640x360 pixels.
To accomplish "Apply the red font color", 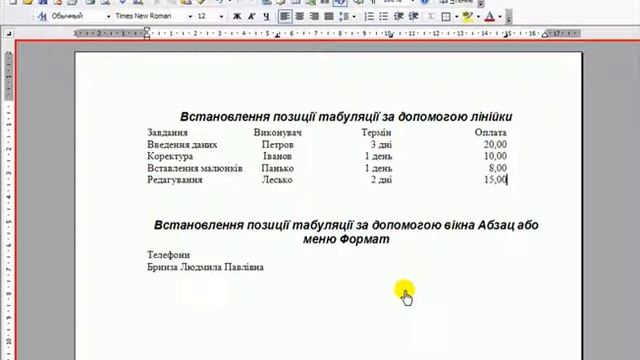I will [x=490, y=17].
